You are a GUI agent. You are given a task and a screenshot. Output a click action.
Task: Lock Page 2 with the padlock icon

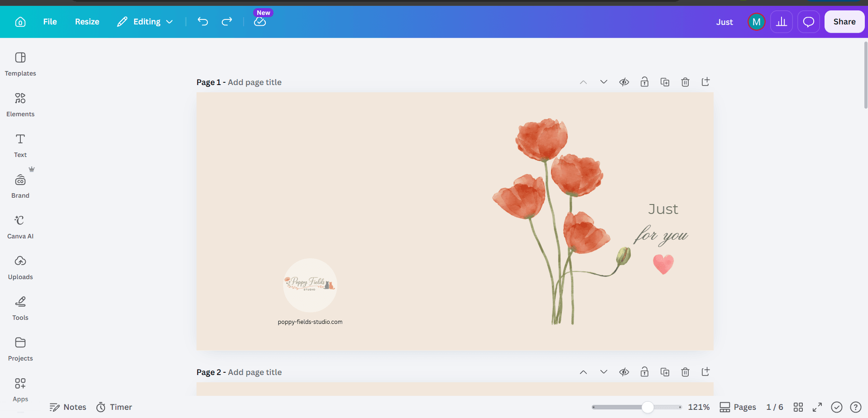(x=644, y=372)
